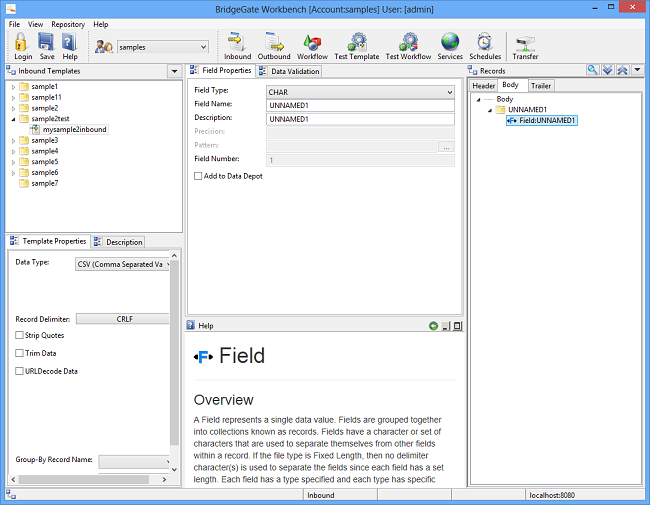Image resolution: width=650 pixels, height=505 pixels.
Task: Collapse the Body tree node
Action: point(478,99)
